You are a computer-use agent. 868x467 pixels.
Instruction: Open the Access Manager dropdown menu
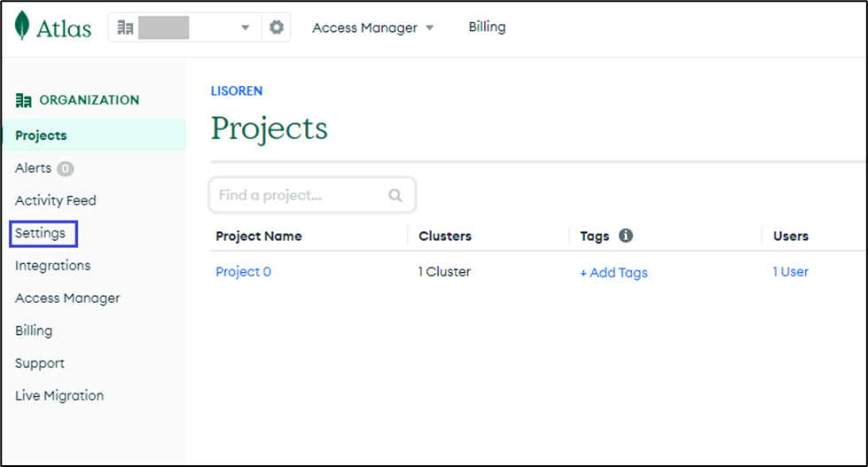373,27
